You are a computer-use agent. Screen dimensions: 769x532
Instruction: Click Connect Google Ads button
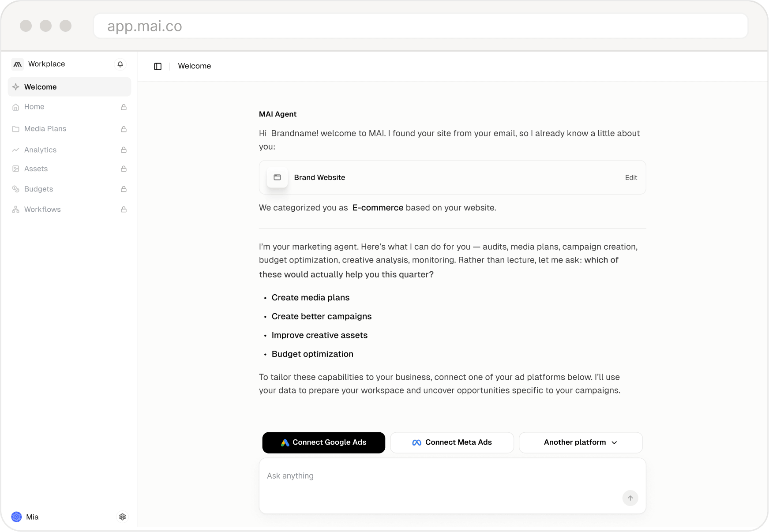(x=323, y=442)
